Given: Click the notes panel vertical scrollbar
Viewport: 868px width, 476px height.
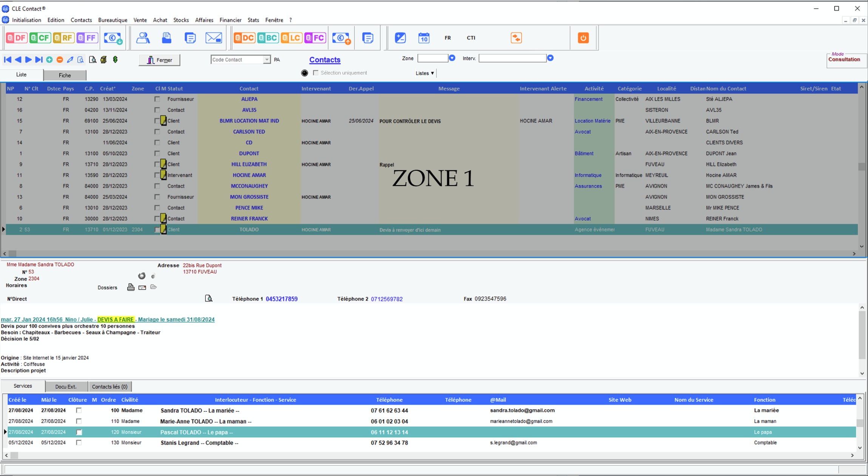Looking at the screenshot, I should click(x=862, y=340).
